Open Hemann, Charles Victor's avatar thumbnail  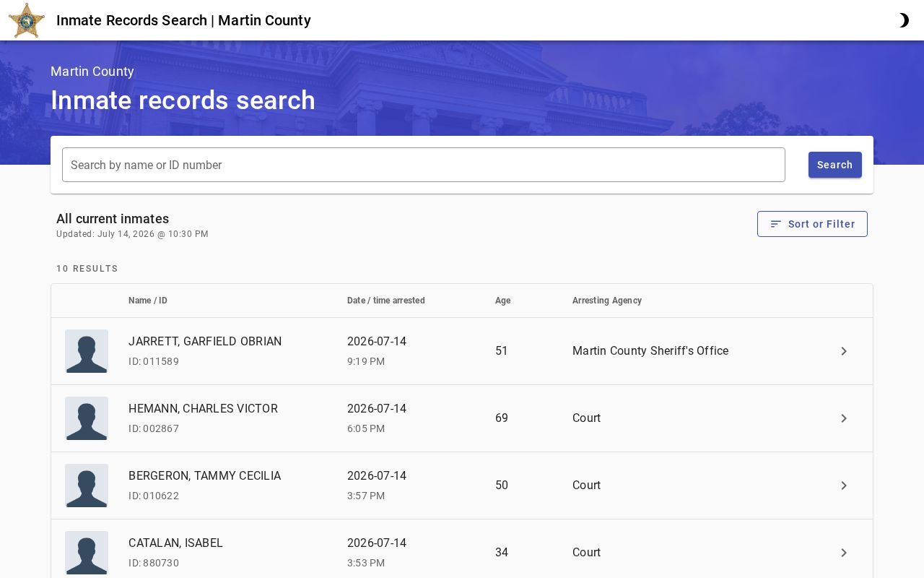(x=87, y=418)
